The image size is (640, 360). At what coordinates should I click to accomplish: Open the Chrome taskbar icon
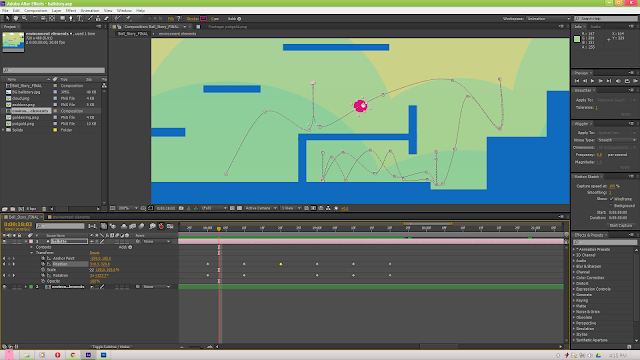coord(73,355)
